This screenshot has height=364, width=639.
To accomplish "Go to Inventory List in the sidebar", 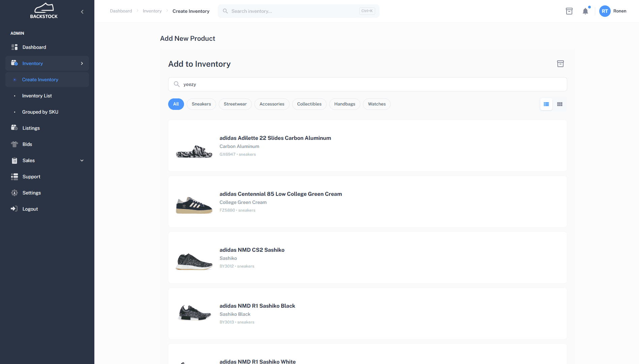I will pyautogui.click(x=37, y=96).
